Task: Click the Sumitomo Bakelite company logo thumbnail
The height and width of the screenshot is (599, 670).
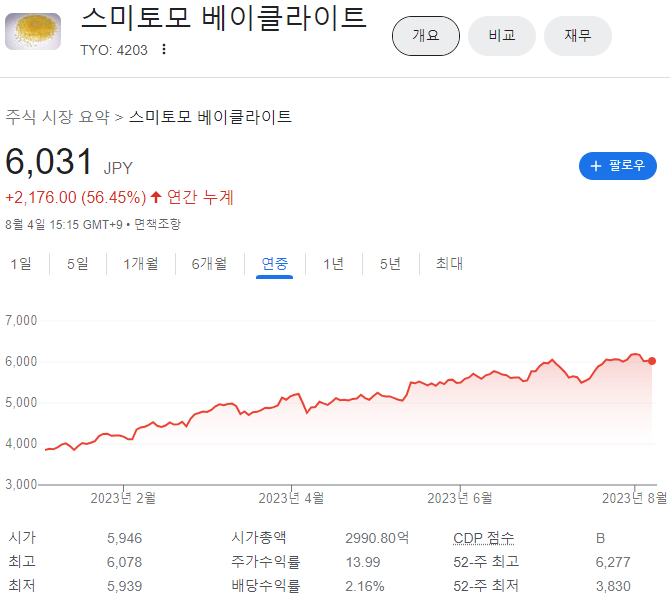Action: click(33, 31)
